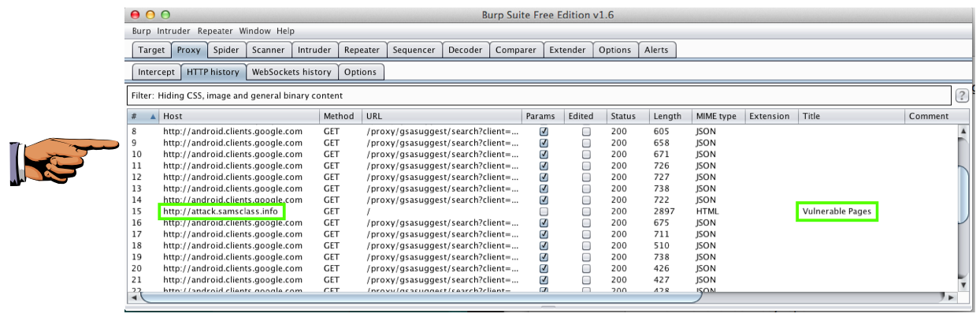Click the horizontal scrollbar right arrow
The width and height of the screenshot is (980, 321).
[951, 297]
